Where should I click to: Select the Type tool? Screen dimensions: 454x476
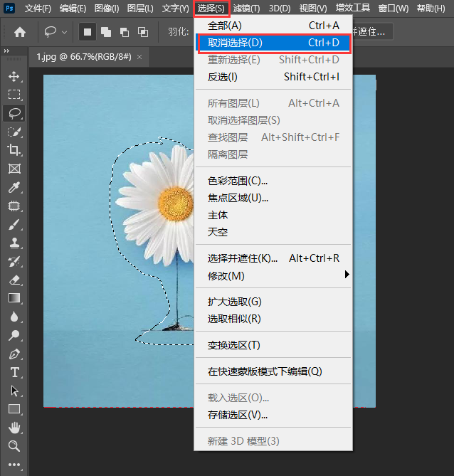[14, 372]
